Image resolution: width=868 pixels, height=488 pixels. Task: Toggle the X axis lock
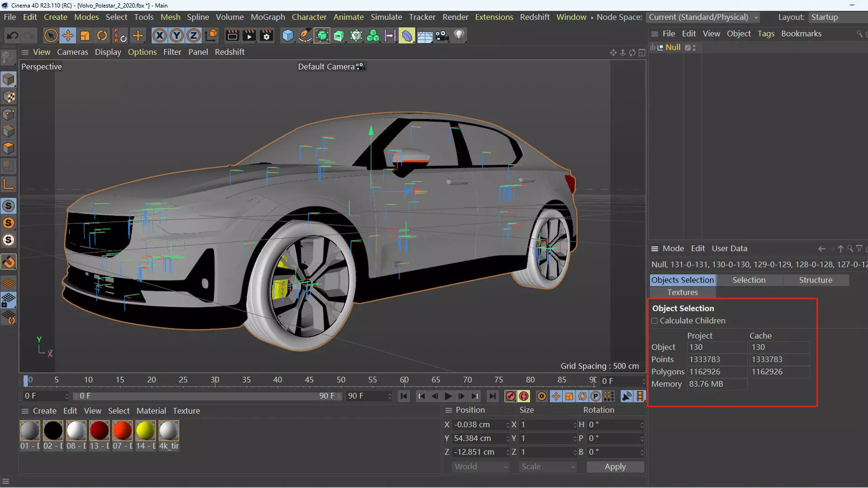pyautogui.click(x=159, y=35)
